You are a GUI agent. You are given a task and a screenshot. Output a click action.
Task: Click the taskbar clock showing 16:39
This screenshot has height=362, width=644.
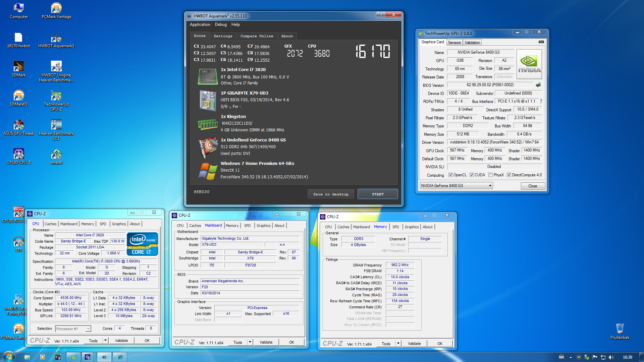pyautogui.click(x=627, y=357)
